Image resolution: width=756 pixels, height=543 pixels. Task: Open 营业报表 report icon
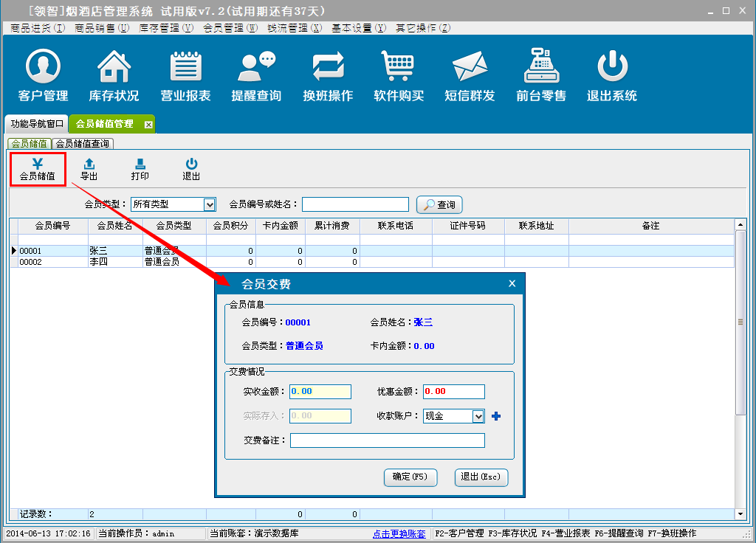tap(185, 75)
